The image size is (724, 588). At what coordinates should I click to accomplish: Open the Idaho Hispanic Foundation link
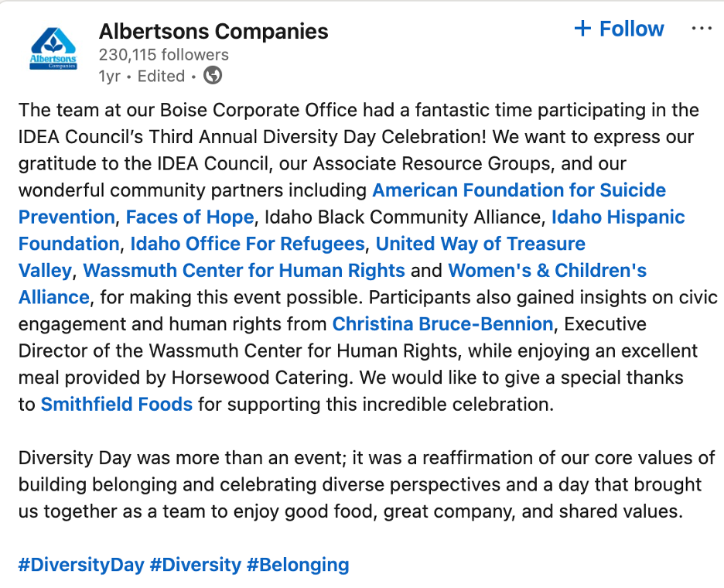[618, 217]
